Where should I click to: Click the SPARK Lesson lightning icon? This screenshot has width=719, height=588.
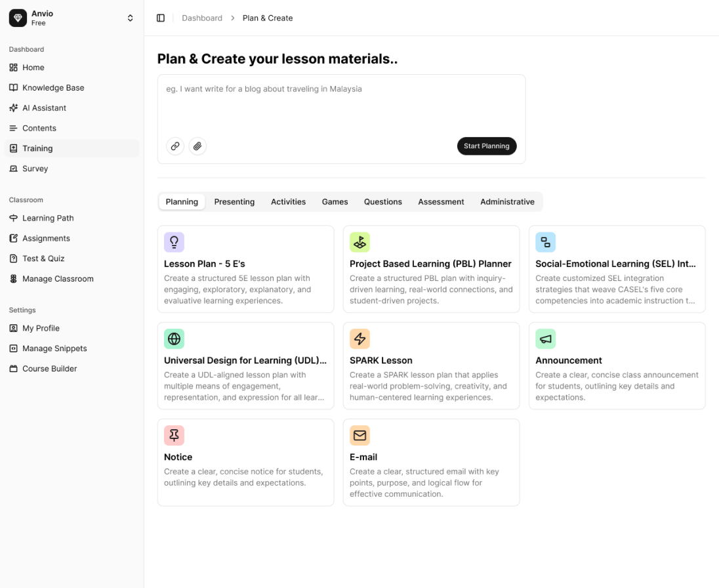coord(359,339)
